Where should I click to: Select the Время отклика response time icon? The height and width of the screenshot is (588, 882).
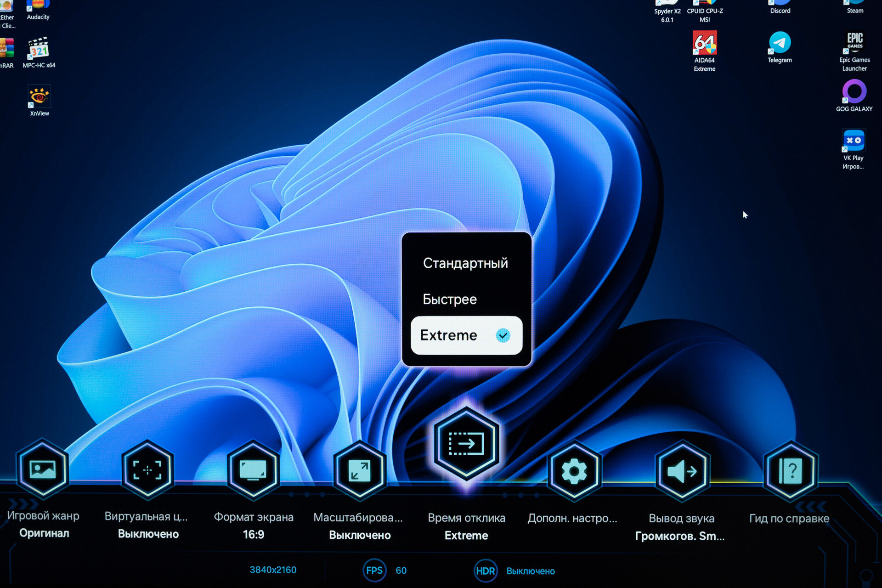click(466, 444)
